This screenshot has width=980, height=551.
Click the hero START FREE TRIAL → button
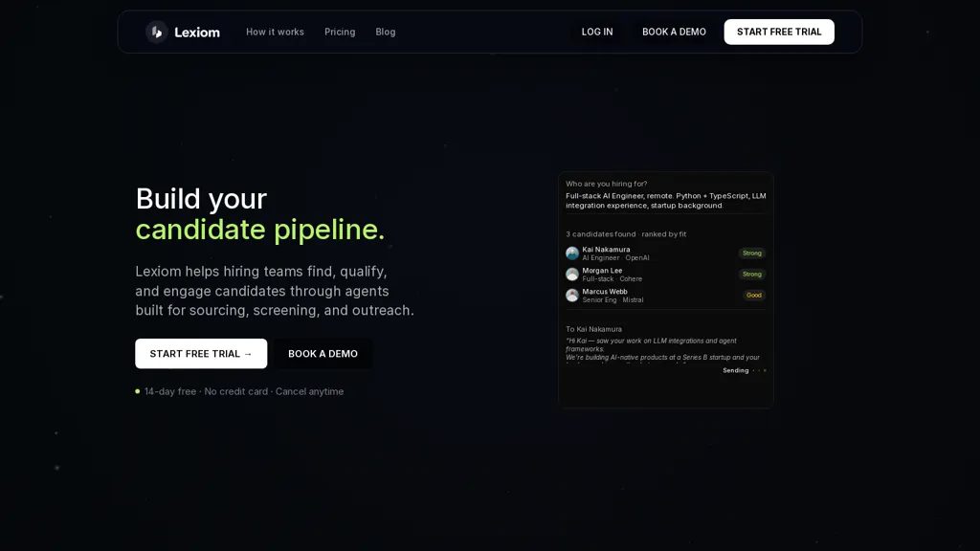(201, 354)
